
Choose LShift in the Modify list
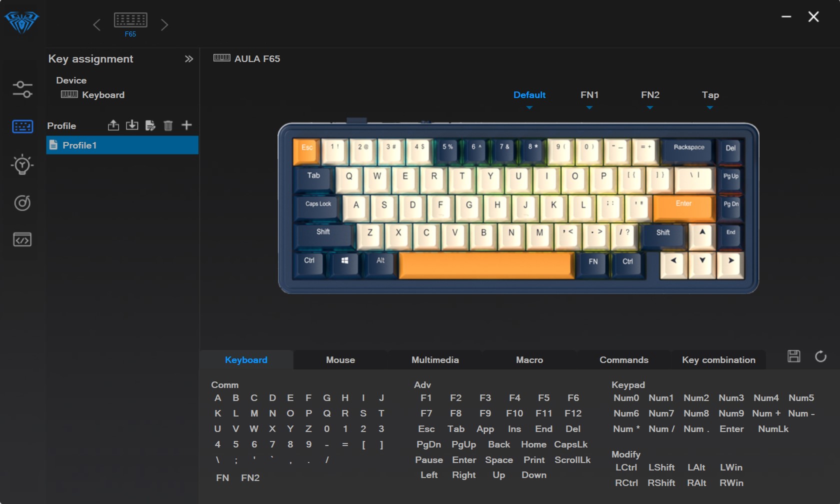point(661,467)
